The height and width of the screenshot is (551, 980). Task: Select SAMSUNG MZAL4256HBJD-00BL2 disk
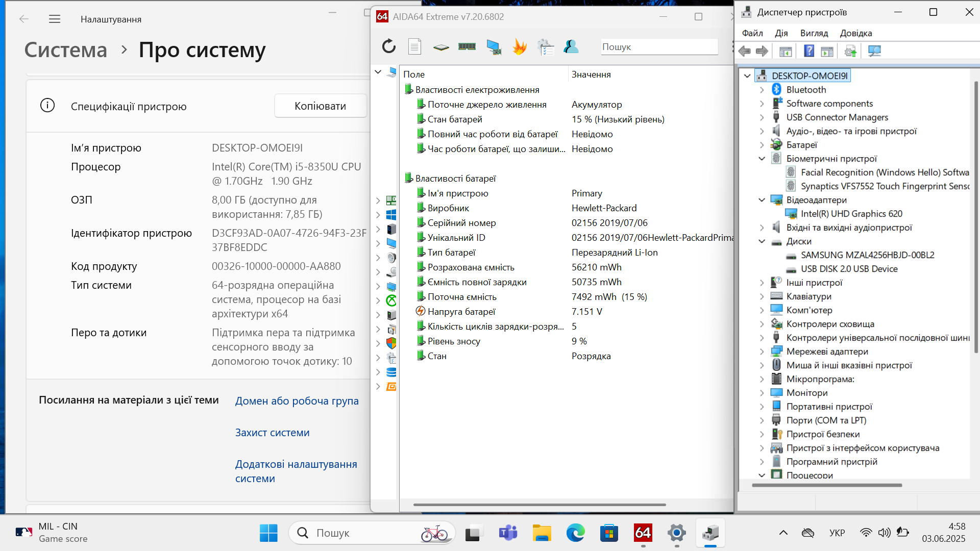(x=867, y=255)
